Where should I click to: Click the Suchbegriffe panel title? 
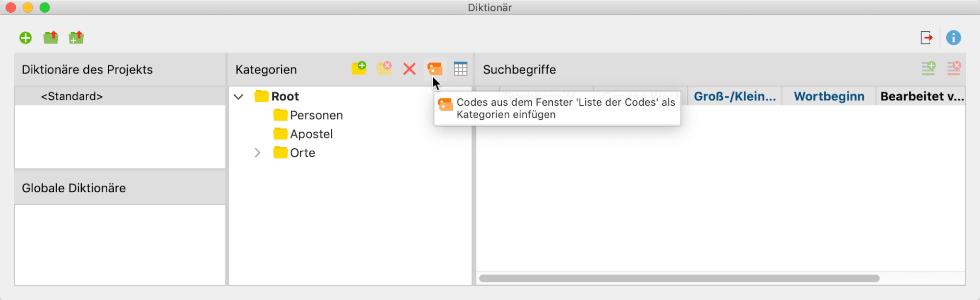click(519, 69)
